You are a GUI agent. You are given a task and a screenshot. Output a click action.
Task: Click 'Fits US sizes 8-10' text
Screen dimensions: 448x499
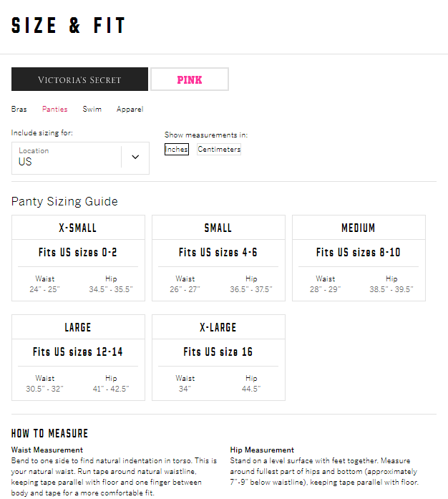[359, 253]
